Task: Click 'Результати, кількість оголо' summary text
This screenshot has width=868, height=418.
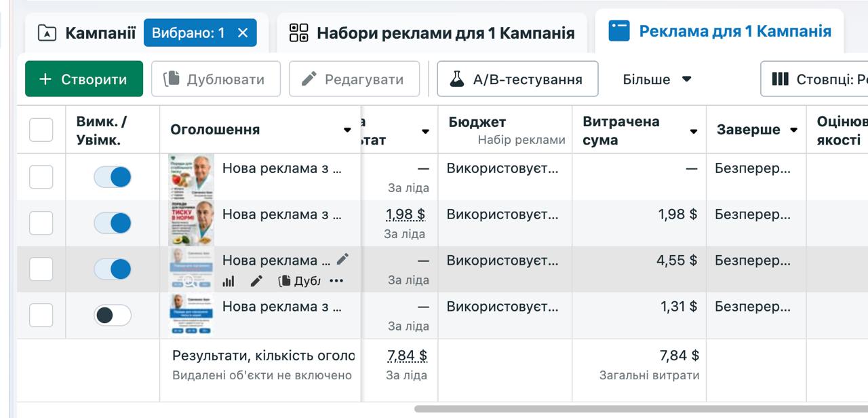Action: point(263,356)
